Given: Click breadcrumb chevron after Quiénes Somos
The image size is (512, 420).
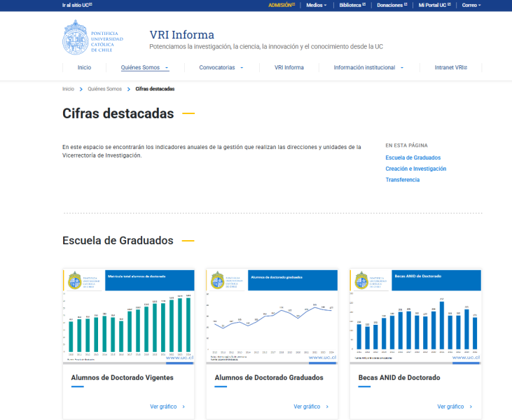Looking at the screenshot, I should click(x=129, y=89).
